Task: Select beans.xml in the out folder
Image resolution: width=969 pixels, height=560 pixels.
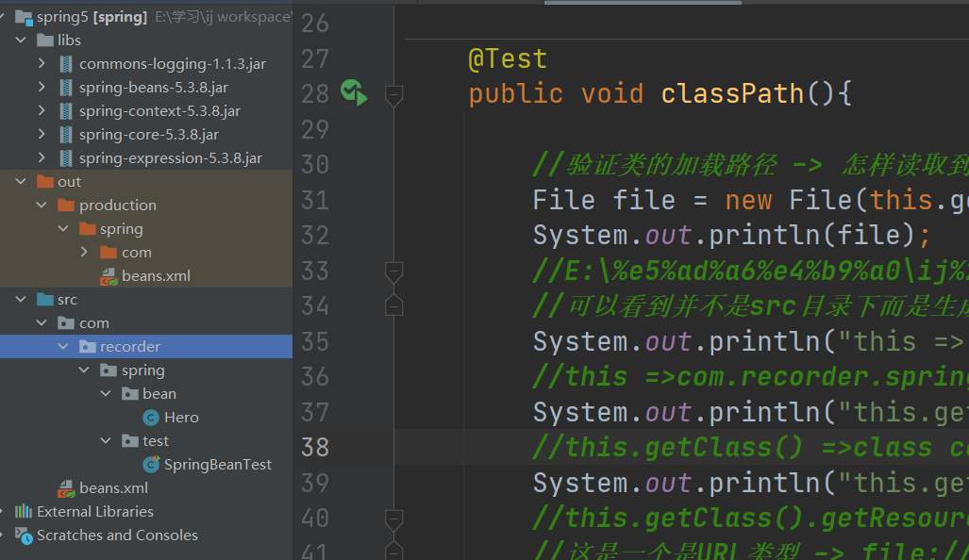Action: [x=156, y=276]
